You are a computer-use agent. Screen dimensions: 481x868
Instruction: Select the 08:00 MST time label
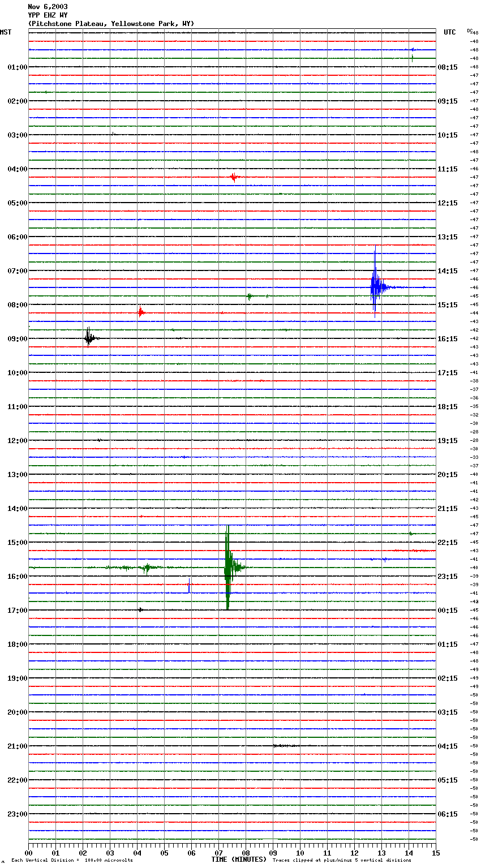tap(17, 305)
